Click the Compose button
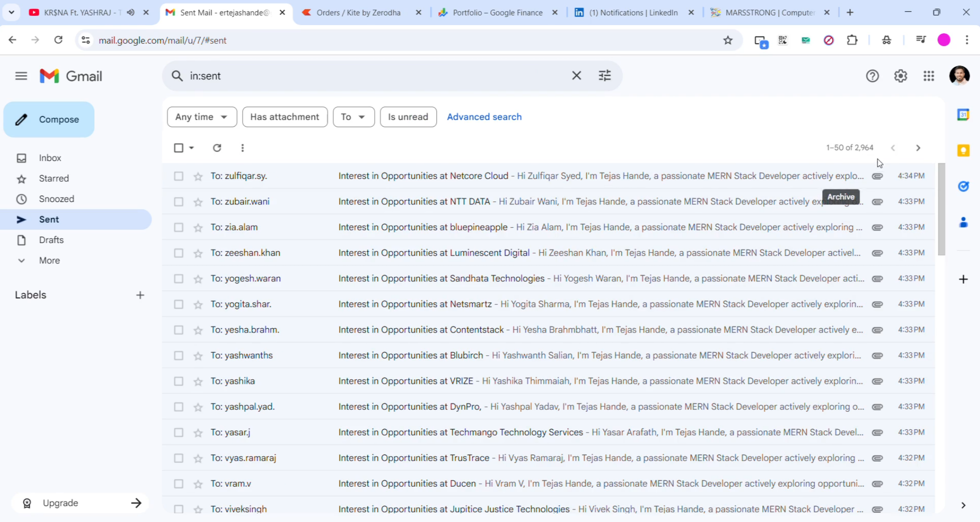980x522 pixels. point(49,119)
